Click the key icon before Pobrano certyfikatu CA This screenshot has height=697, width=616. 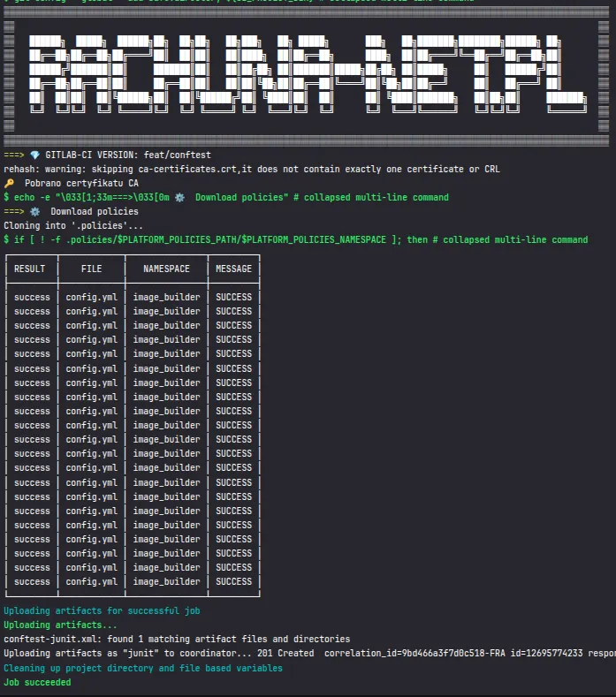click(10, 183)
